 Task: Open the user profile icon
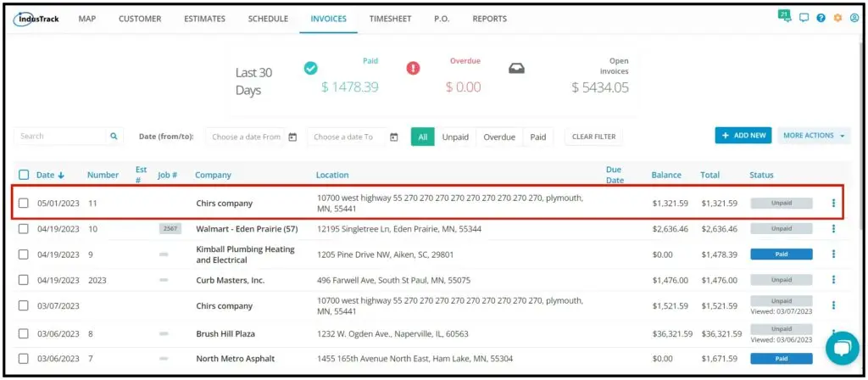pyautogui.click(x=854, y=18)
